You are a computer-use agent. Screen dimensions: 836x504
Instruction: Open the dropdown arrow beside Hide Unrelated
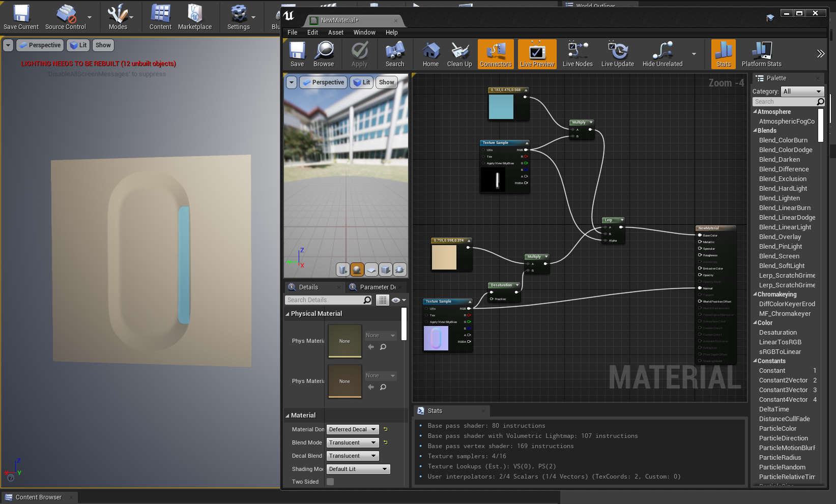tap(694, 54)
